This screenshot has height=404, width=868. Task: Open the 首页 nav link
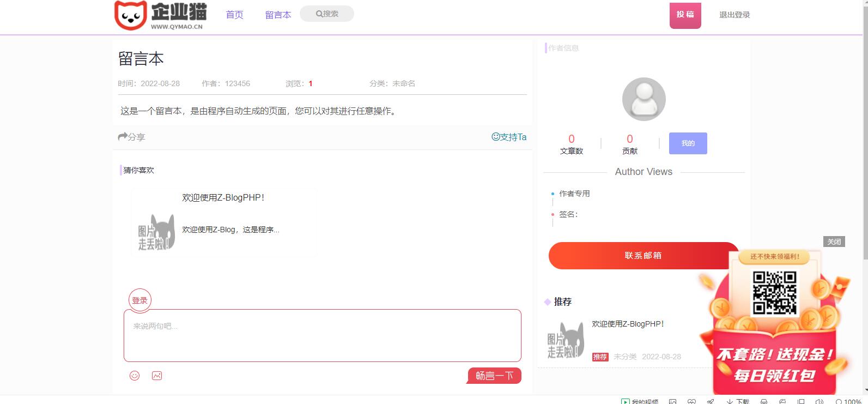[x=234, y=15]
